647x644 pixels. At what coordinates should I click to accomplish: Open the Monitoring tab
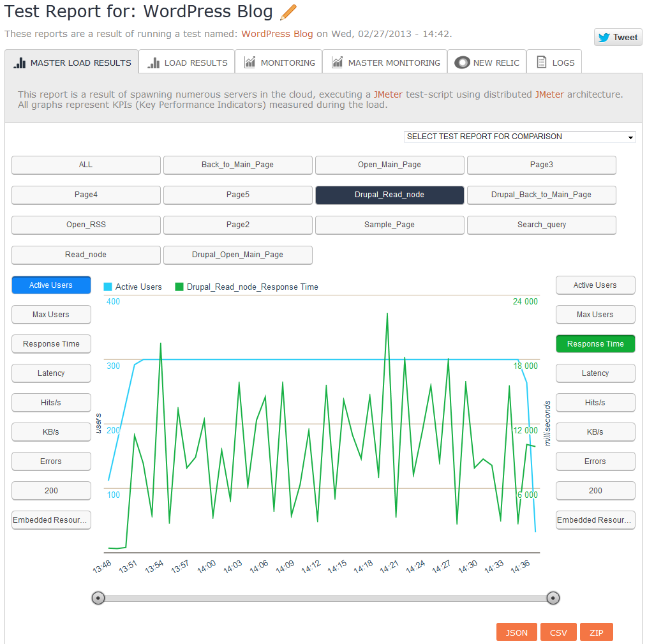click(x=279, y=62)
